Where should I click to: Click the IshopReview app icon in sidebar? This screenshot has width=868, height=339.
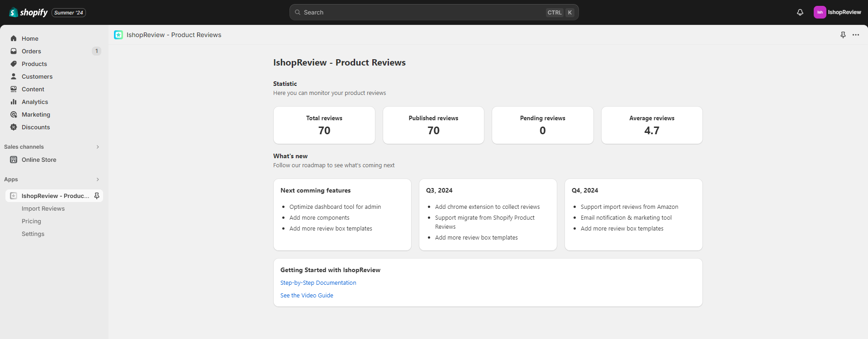[x=14, y=196]
